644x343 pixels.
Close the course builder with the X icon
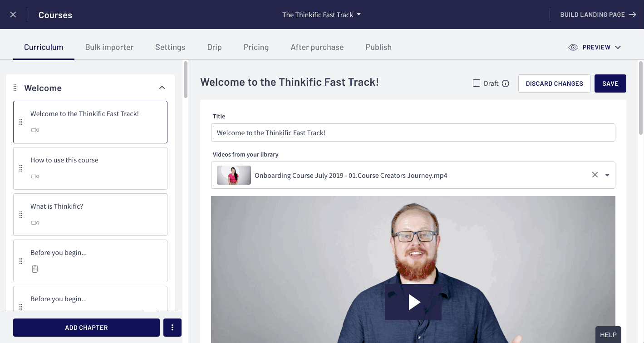[x=13, y=15]
